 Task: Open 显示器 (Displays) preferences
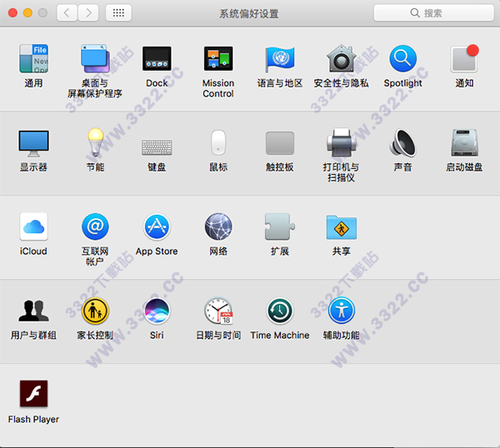[33, 143]
